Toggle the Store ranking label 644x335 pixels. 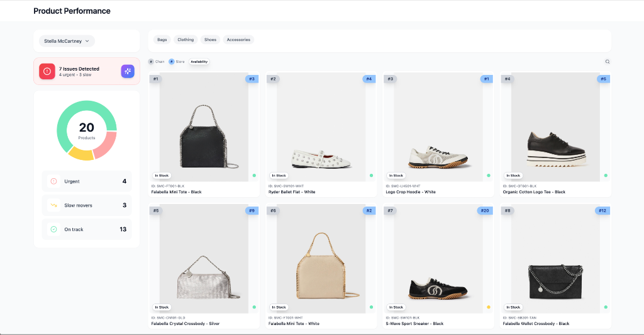click(x=180, y=62)
